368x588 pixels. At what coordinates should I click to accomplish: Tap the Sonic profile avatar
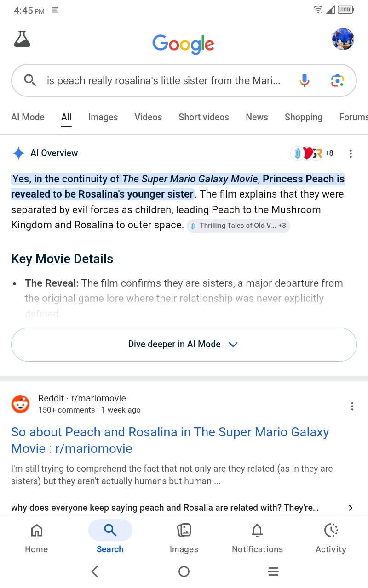pos(343,39)
